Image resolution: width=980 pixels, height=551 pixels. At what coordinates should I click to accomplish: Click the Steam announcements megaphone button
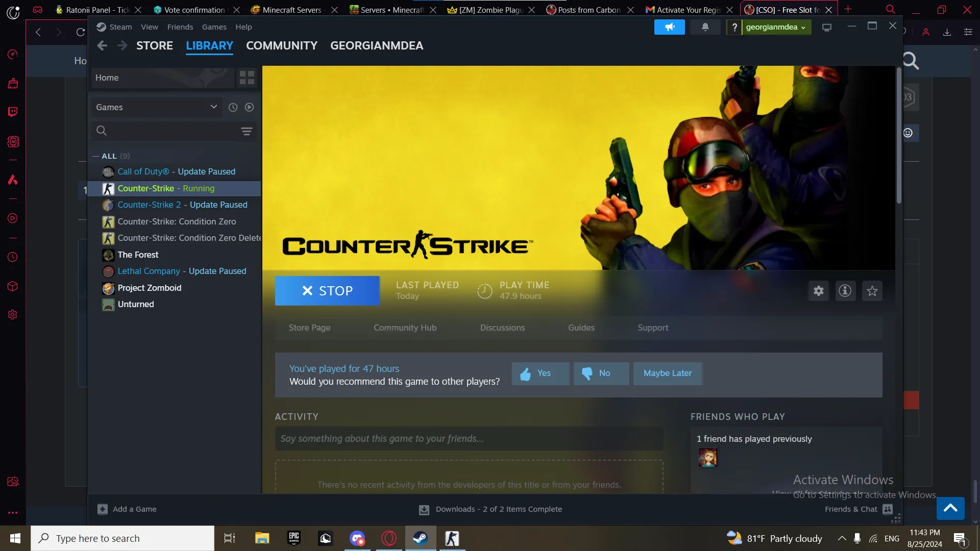(x=669, y=27)
